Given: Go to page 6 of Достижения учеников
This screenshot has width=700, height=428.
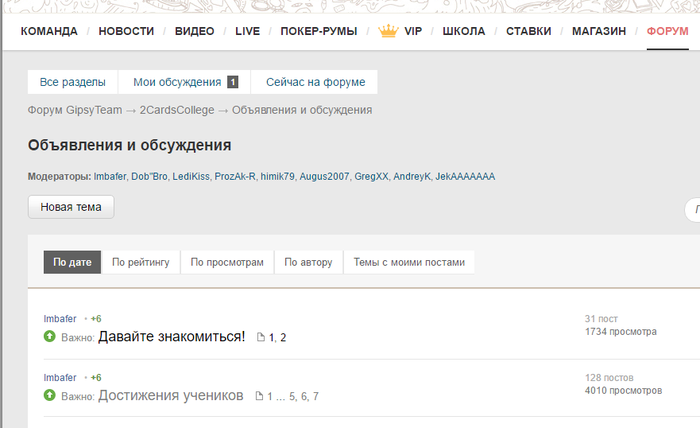Looking at the screenshot, I should 304,396.
